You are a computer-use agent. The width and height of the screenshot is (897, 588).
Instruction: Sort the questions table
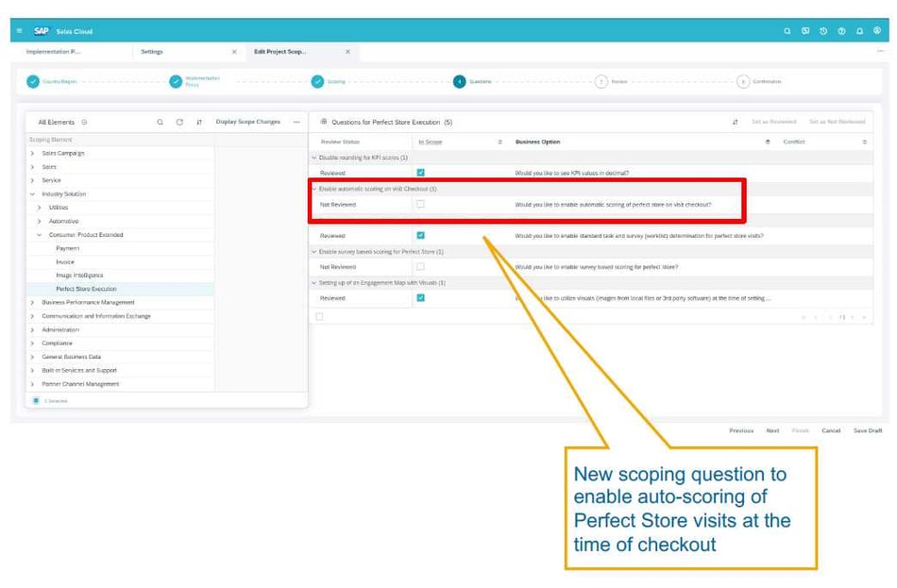pyautogui.click(x=736, y=122)
